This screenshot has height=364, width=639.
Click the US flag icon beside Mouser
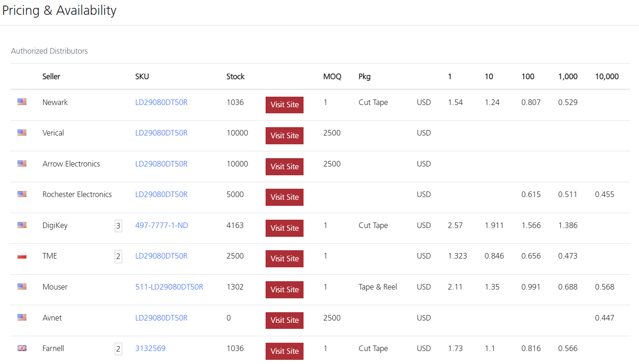(22, 287)
